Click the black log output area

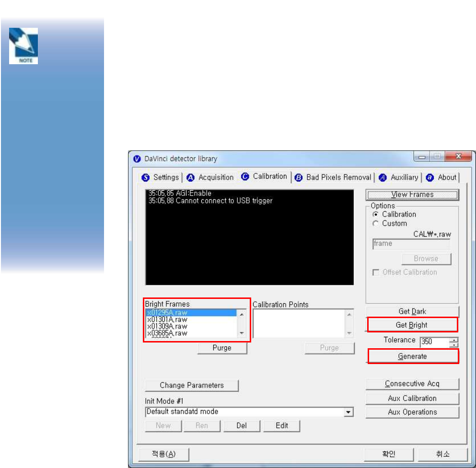pos(250,237)
